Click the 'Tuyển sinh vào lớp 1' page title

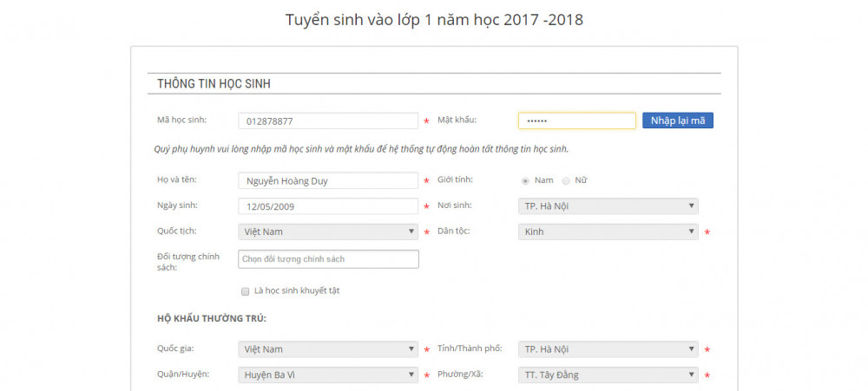[x=434, y=19]
